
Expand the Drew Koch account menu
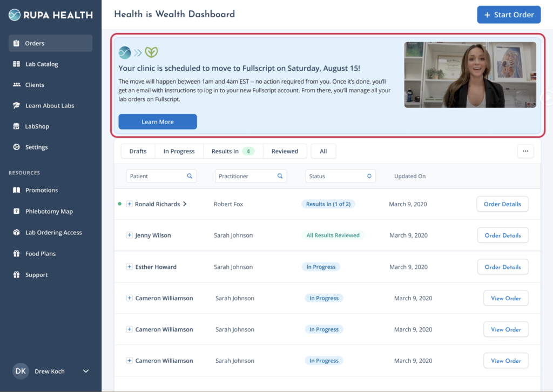click(85, 371)
